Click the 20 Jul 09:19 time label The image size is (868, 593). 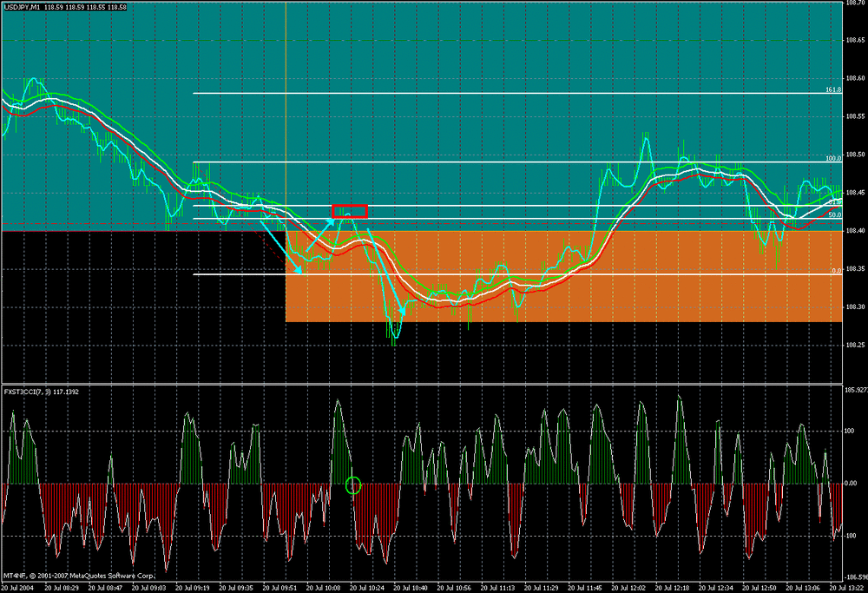coord(193,588)
